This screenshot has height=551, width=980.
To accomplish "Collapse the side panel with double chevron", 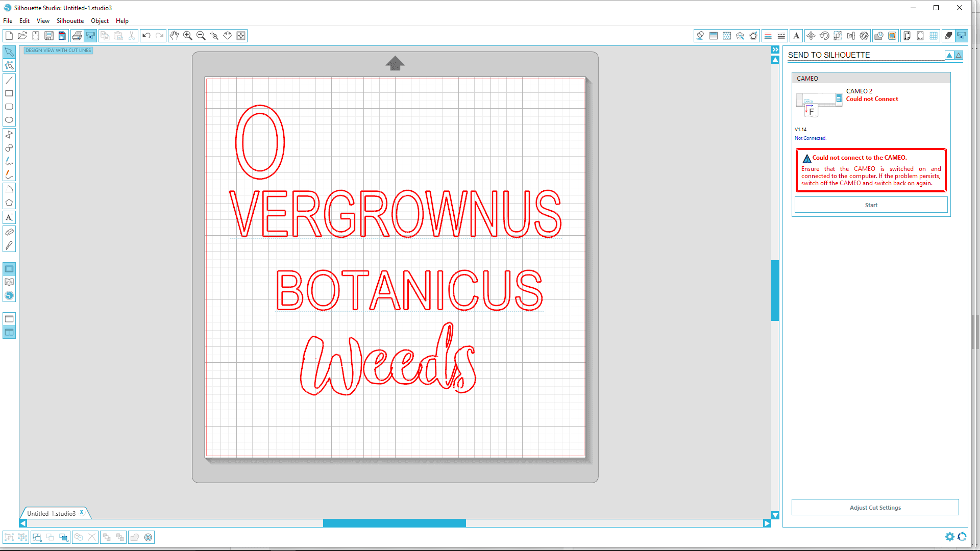I will tap(775, 49).
